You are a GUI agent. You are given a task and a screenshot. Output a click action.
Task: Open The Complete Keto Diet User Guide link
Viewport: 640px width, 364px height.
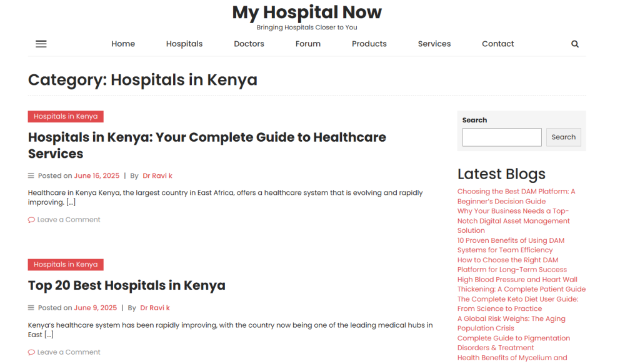(x=518, y=304)
